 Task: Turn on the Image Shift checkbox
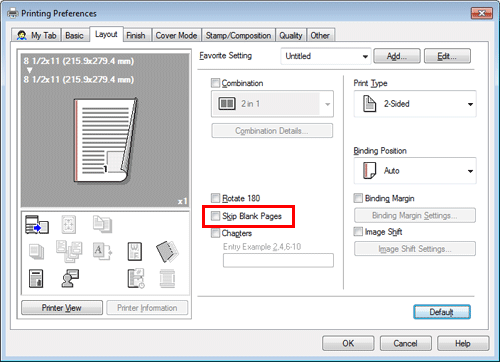pos(358,231)
